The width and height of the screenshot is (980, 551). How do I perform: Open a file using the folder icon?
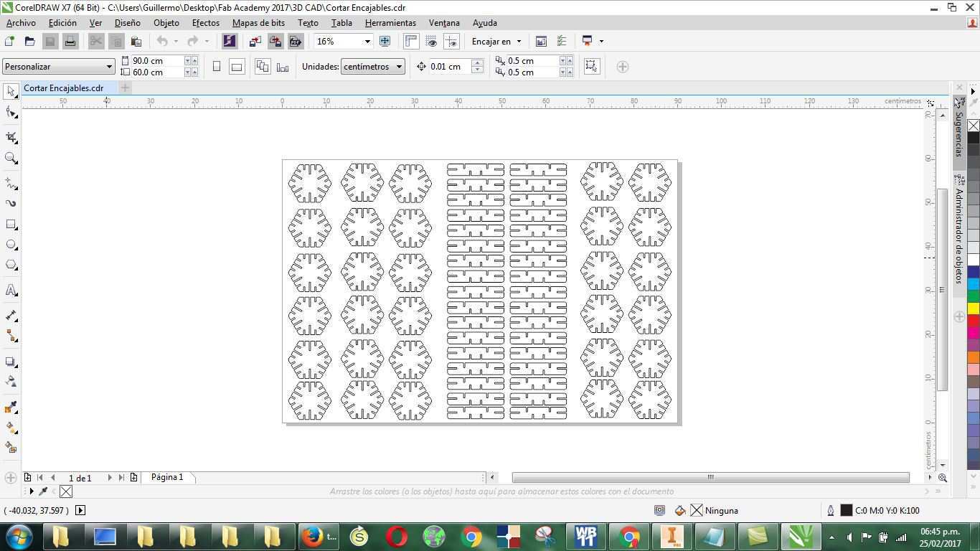pos(29,42)
